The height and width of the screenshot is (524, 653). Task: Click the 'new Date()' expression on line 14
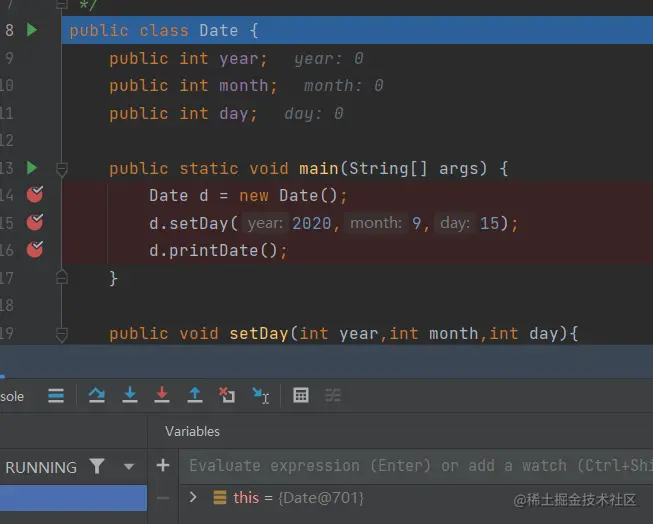288,195
